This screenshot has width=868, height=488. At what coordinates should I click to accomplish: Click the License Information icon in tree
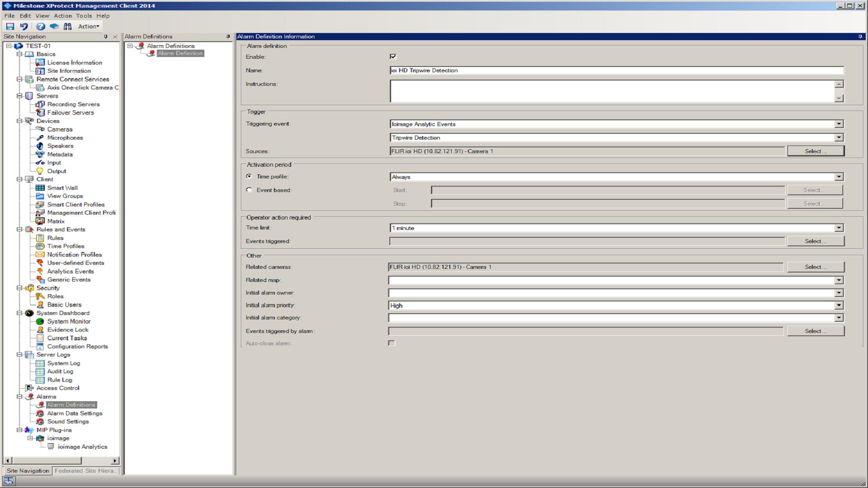tap(40, 63)
